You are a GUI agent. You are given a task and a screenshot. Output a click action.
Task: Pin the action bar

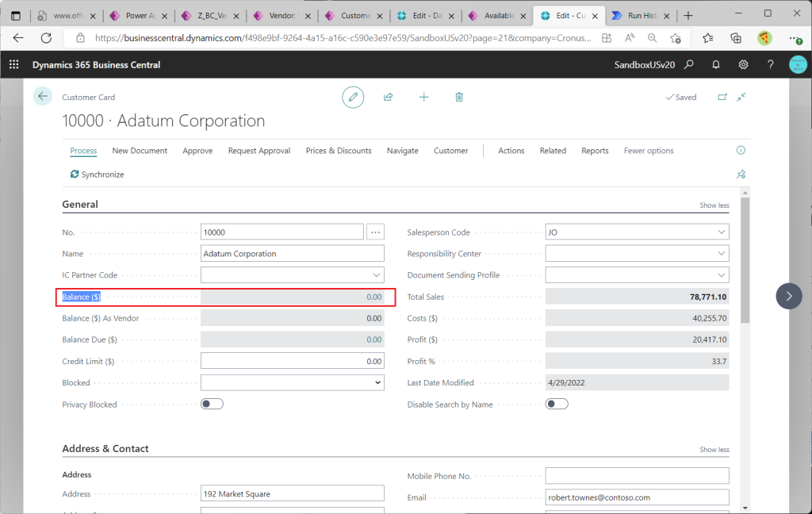(x=741, y=174)
